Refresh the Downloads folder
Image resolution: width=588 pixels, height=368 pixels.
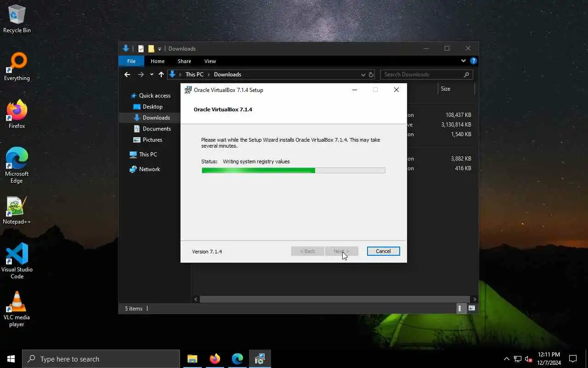pos(371,75)
